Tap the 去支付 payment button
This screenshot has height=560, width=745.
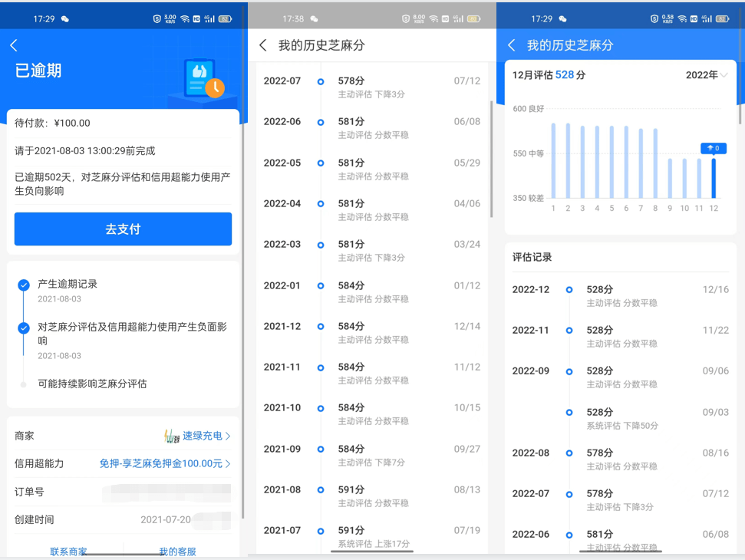[123, 229]
